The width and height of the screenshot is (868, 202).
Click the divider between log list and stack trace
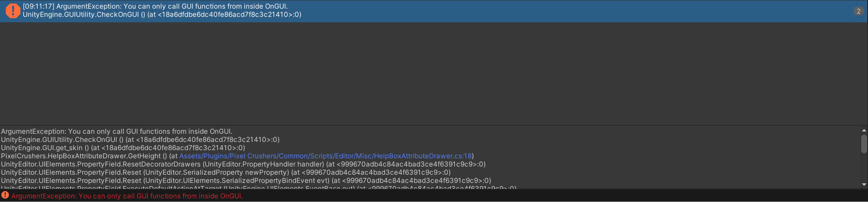[434, 126]
